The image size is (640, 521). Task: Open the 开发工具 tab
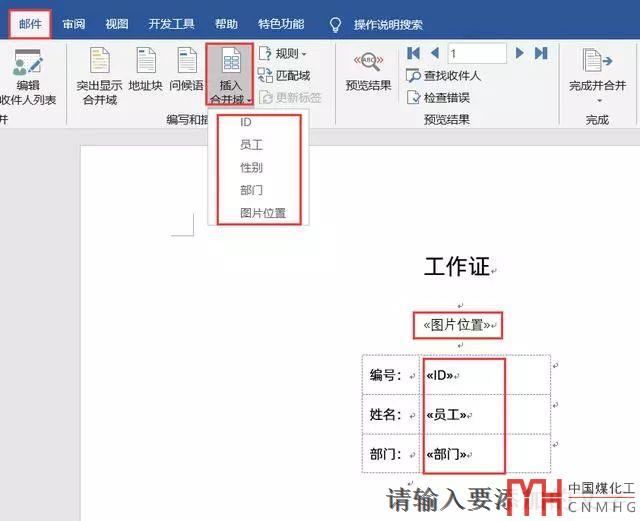point(171,24)
